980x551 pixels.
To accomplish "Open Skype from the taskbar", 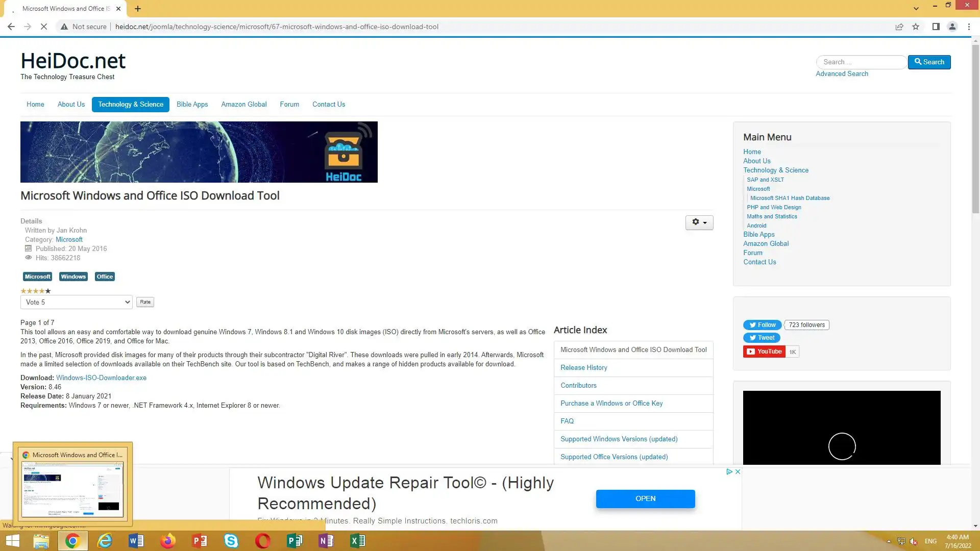I will coord(231,541).
